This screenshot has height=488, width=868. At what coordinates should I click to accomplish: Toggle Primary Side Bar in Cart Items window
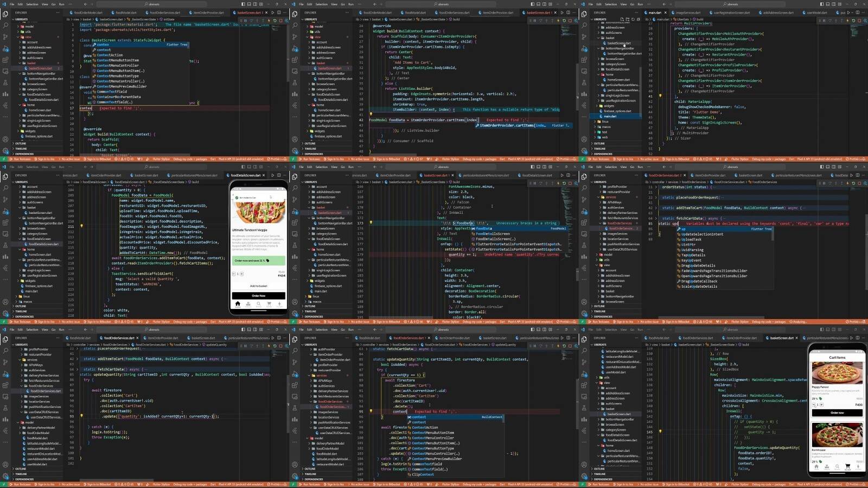821,329
